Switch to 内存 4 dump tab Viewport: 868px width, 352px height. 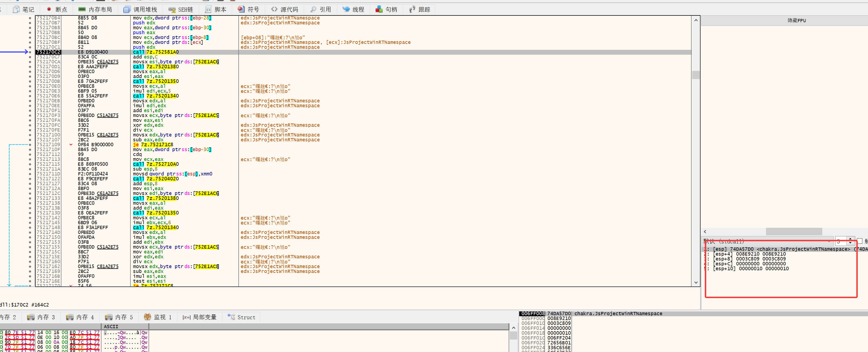tap(80, 317)
